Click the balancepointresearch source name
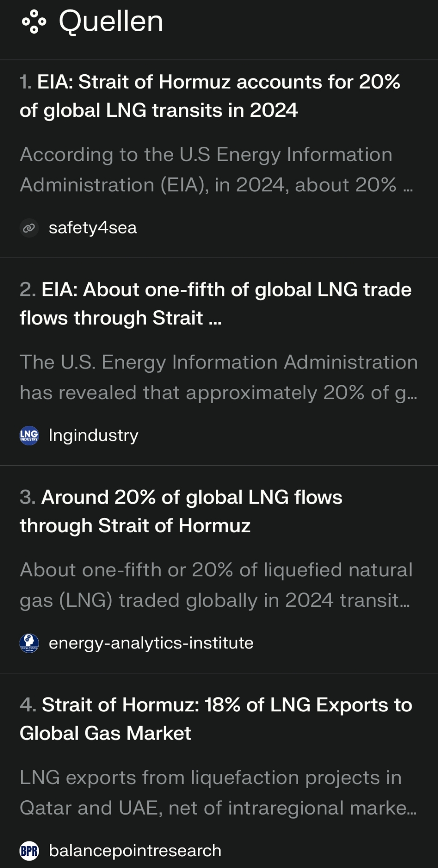 (135, 851)
